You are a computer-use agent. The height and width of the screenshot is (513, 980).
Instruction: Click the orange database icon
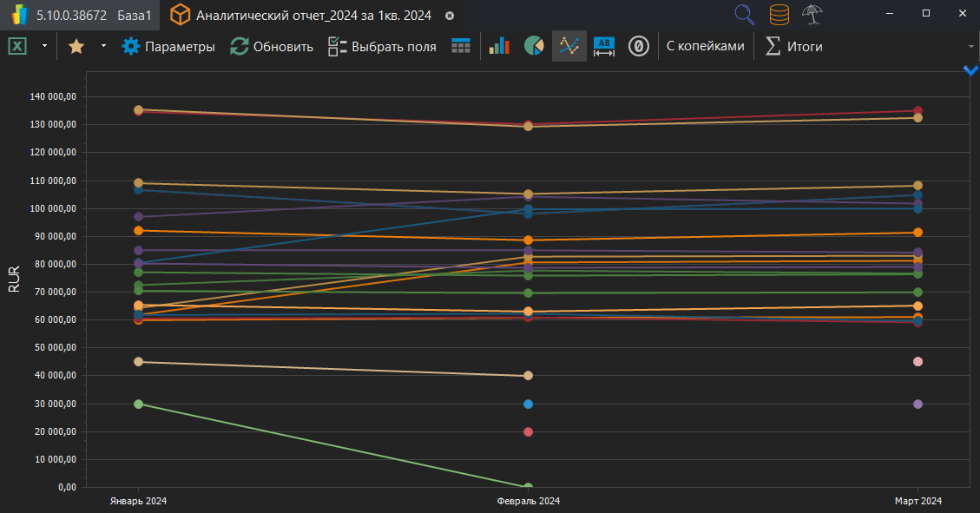[779, 14]
